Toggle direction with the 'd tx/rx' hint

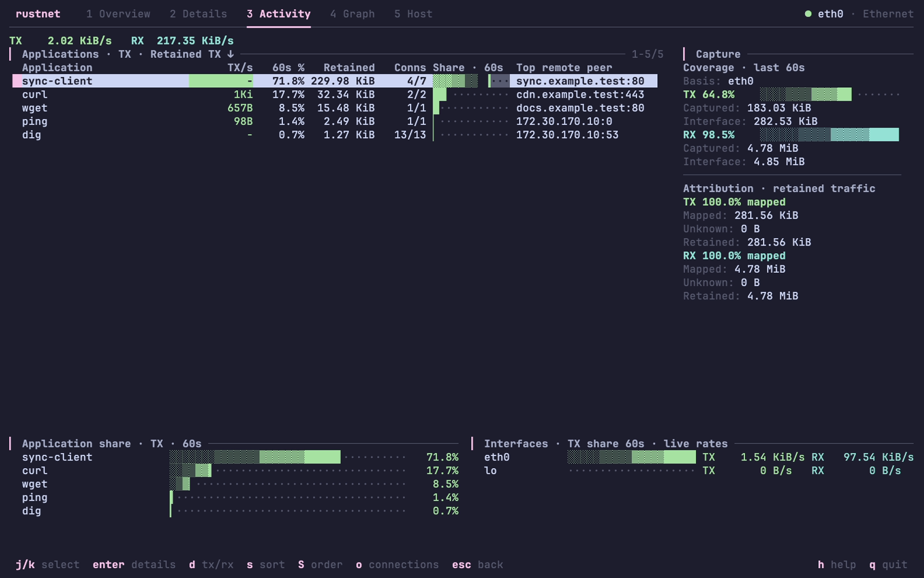[211, 565]
